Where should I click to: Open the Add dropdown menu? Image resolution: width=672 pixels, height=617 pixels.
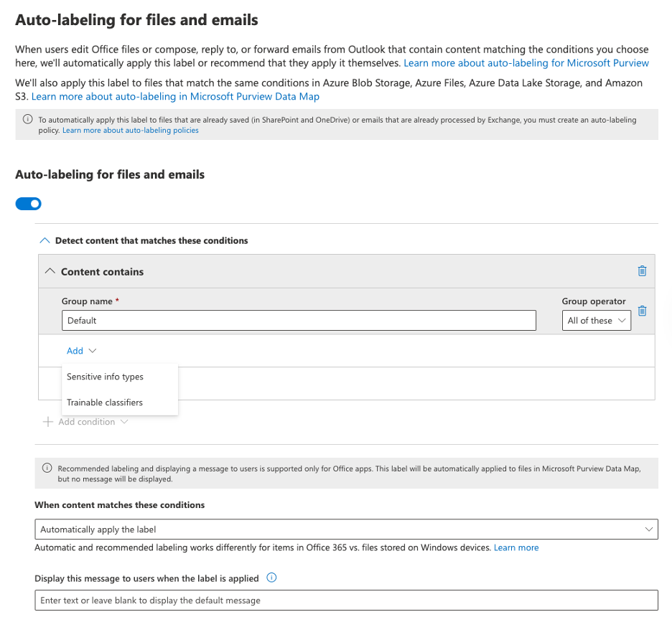(x=81, y=351)
